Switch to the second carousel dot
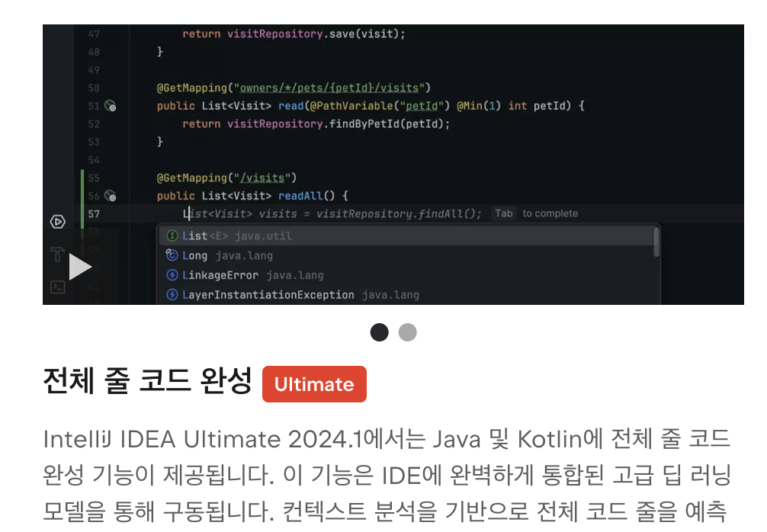The width and height of the screenshot is (767, 532). 407,332
